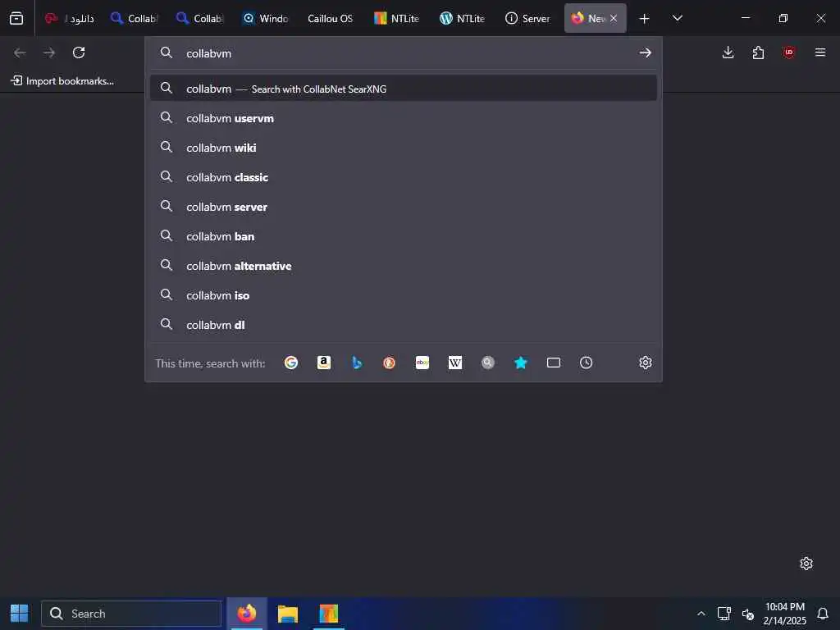840x630 pixels.
Task: Select the collabvm wiki suggestion
Action: coord(404,148)
